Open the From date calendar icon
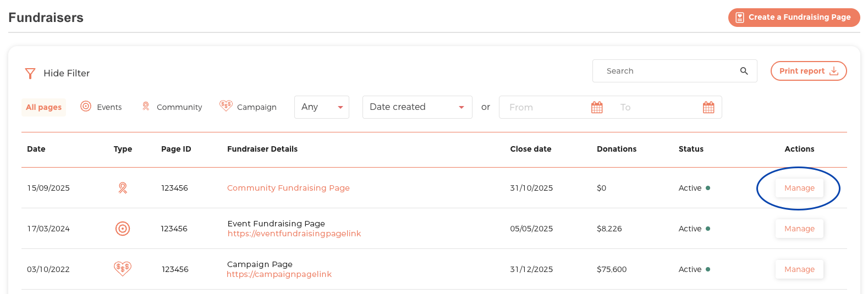Image resolution: width=868 pixels, height=294 pixels. tap(597, 107)
